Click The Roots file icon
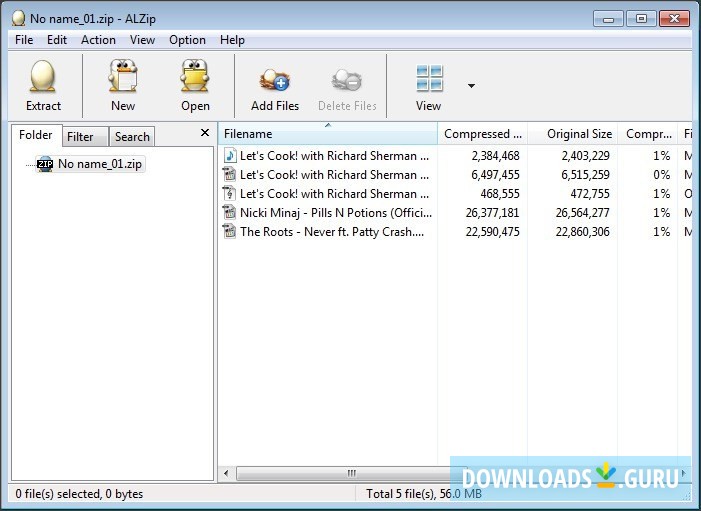Image resolution: width=701 pixels, height=511 pixels. [x=229, y=232]
